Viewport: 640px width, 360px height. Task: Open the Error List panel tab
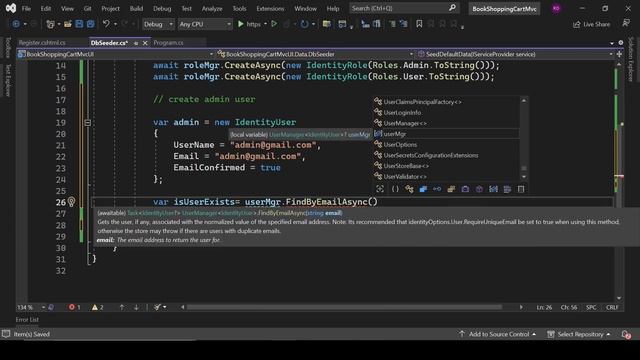pos(27,320)
